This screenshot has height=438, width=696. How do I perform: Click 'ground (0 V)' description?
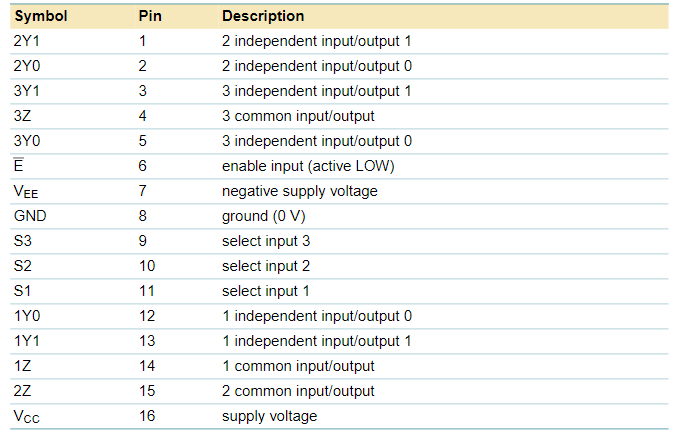coord(263,216)
